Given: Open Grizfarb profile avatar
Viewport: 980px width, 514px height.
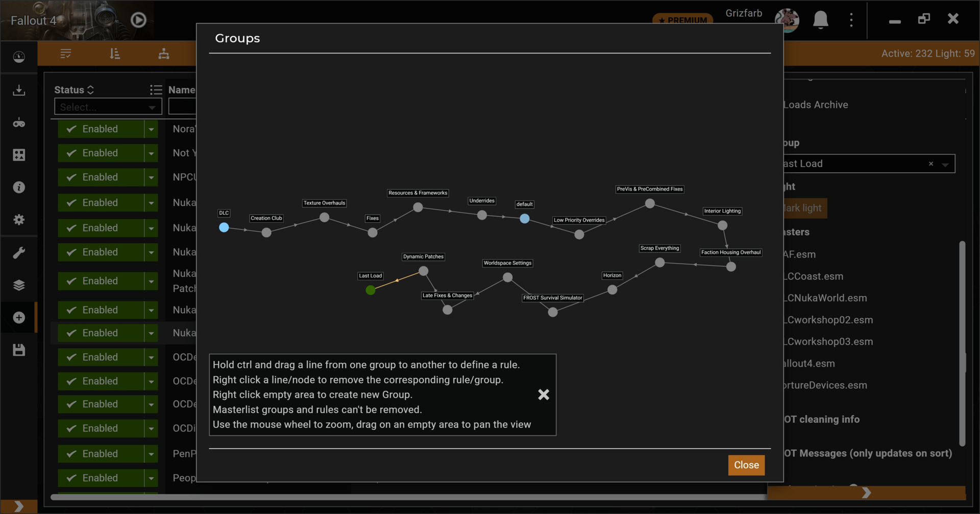Looking at the screenshot, I should [787, 20].
